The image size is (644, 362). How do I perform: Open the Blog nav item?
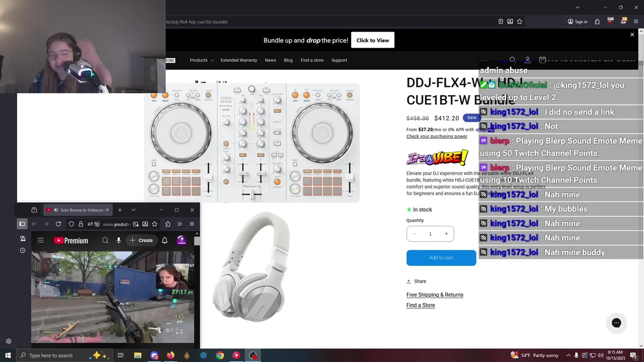pyautogui.click(x=288, y=60)
